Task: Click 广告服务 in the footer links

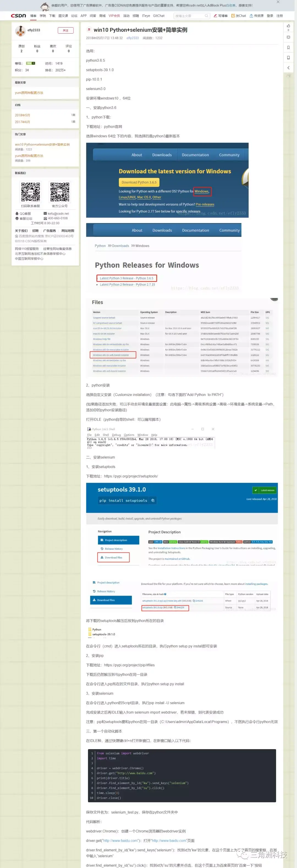Action: (50, 231)
